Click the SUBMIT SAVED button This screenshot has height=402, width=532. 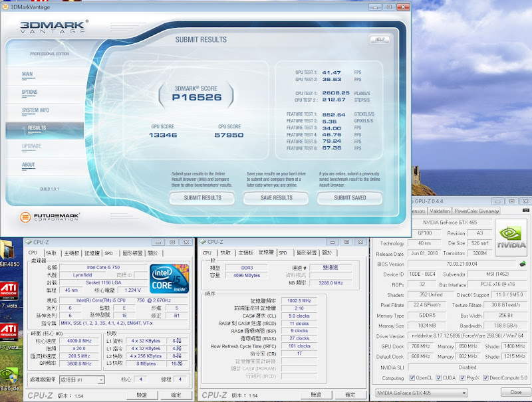(x=350, y=198)
